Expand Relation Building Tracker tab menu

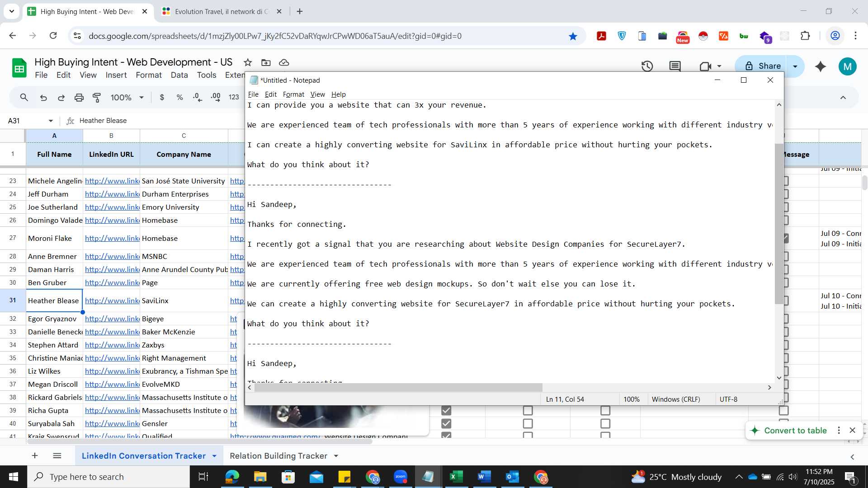(336, 456)
